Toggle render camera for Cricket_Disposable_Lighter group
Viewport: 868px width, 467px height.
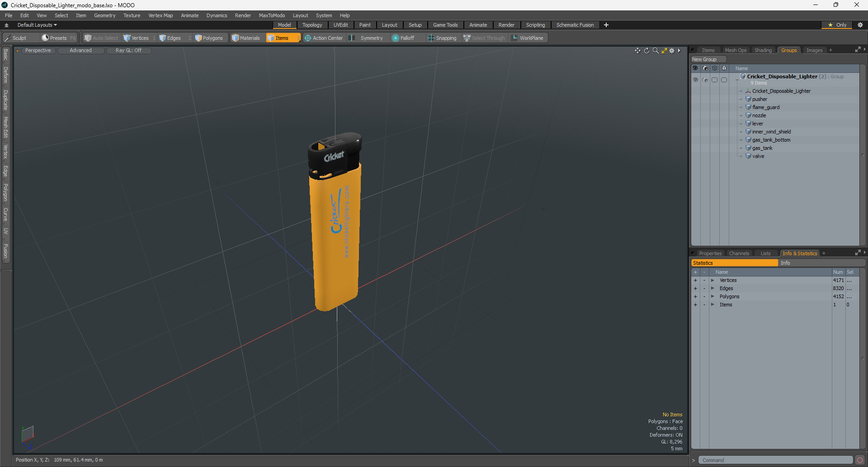coord(705,80)
